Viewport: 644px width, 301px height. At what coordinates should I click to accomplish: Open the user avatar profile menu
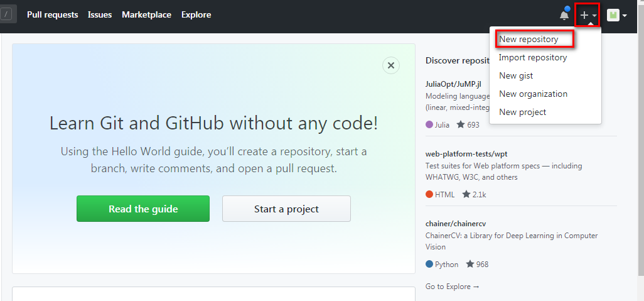[x=617, y=16]
